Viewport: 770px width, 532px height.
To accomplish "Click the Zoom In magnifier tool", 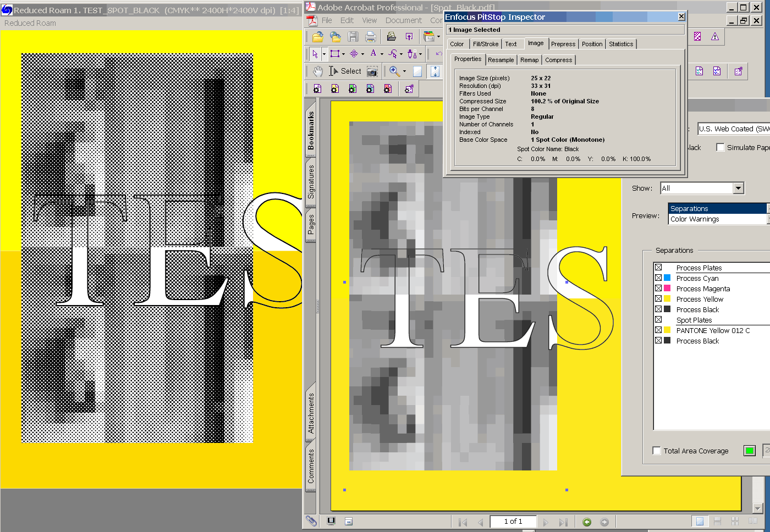I will click(394, 71).
